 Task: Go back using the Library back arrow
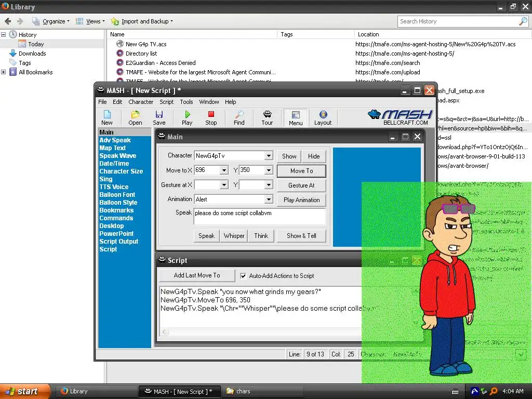[x=8, y=21]
